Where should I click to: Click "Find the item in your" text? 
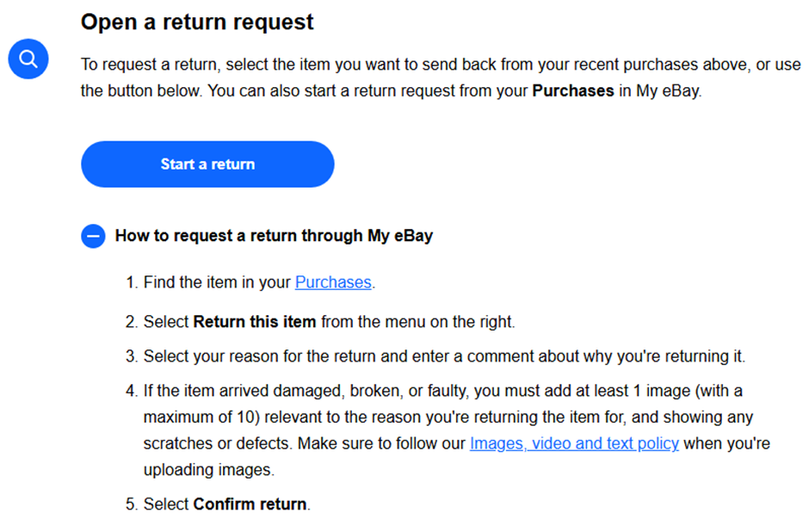(x=217, y=283)
